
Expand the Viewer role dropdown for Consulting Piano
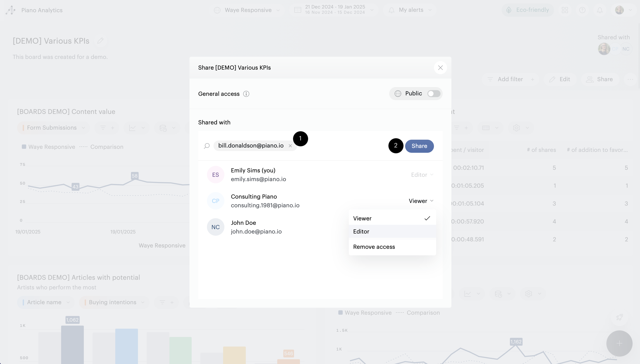[421, 201]
